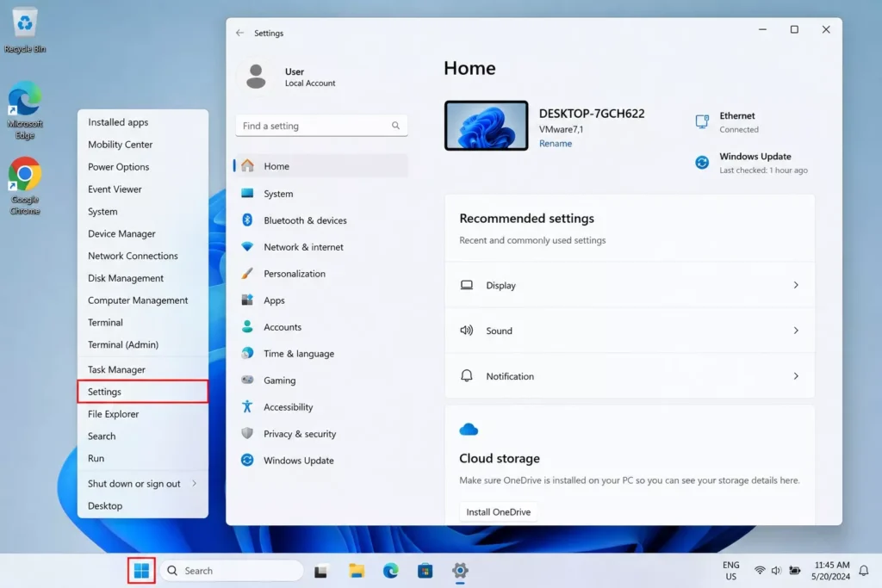Image resolution: width=882 pixels, height=588 pixels.
Task: Expand the Notification setting chevron
Action: [796, 376]
